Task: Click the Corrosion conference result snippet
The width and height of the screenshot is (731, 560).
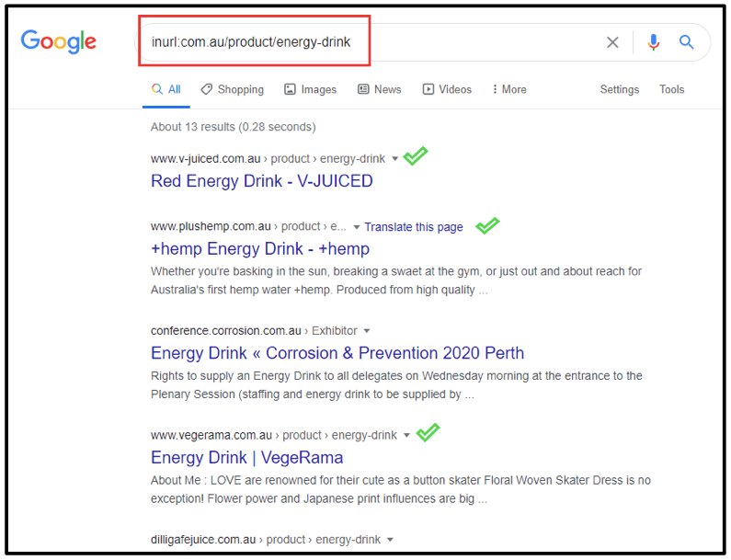Action: (396, 385)
